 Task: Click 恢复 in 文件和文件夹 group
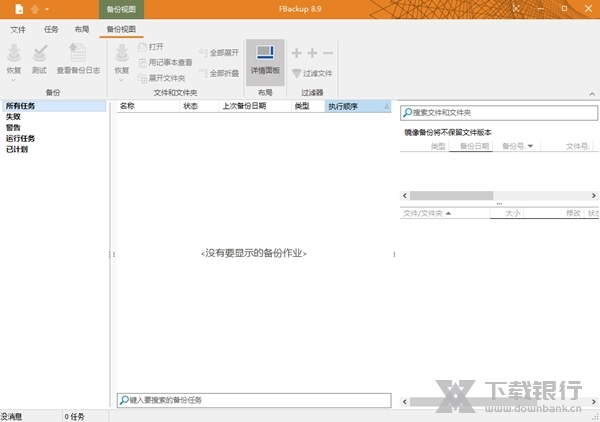tap(122, 59)
